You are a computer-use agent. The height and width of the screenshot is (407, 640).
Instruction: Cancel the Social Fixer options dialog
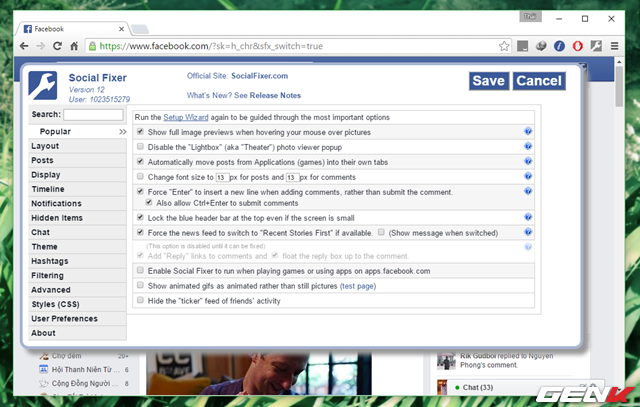click(539, 81)
